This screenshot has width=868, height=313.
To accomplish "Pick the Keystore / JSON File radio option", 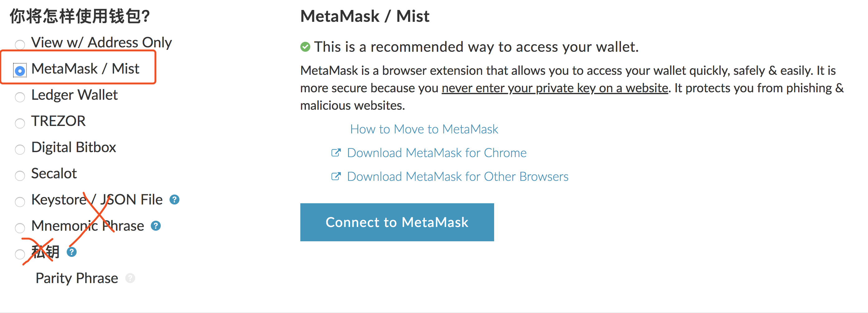I will (x=20, y=202).
